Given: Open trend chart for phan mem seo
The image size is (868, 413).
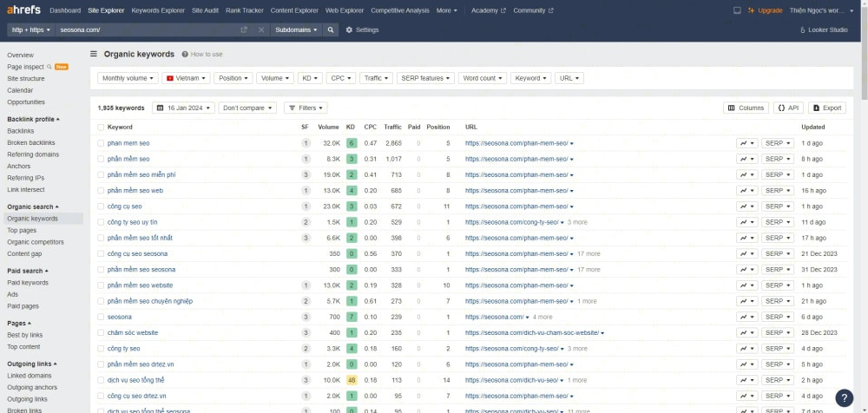Looking at the screenshot, I should click(746, 143).
